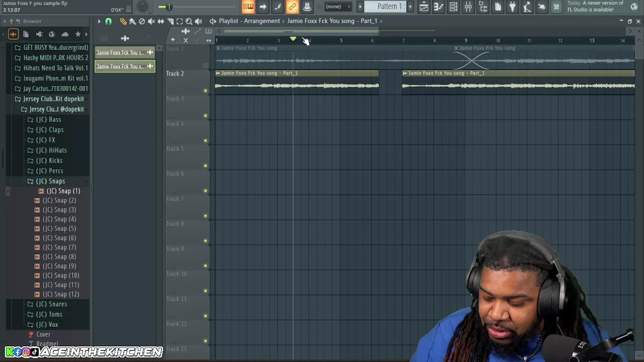Show the browser Starred favorites icon
This screenshot has height=362, width=644.
78,34
